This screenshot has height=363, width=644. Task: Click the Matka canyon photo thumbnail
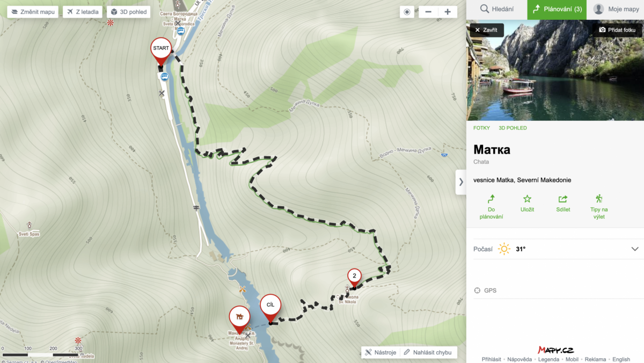[x=555, y=70]
